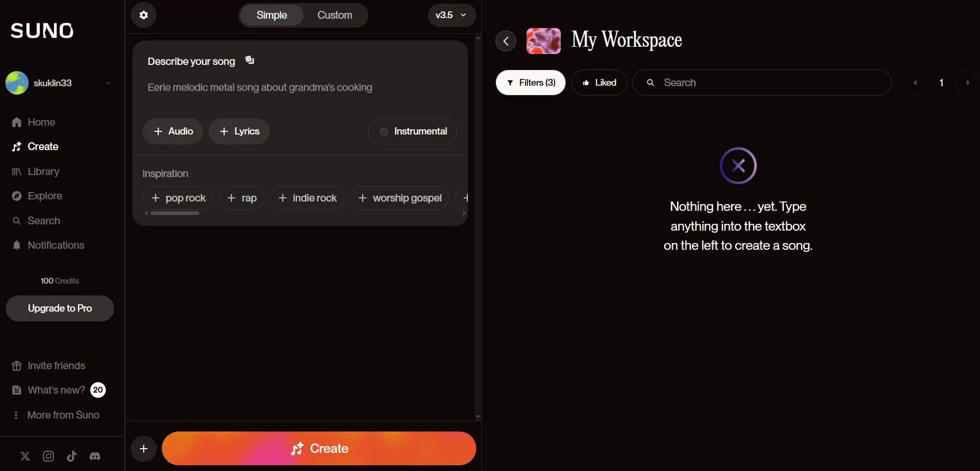The height and width of the screenshot is (471, 980).
Task: Click the My Workspace title
Action: tap(627, 40)
